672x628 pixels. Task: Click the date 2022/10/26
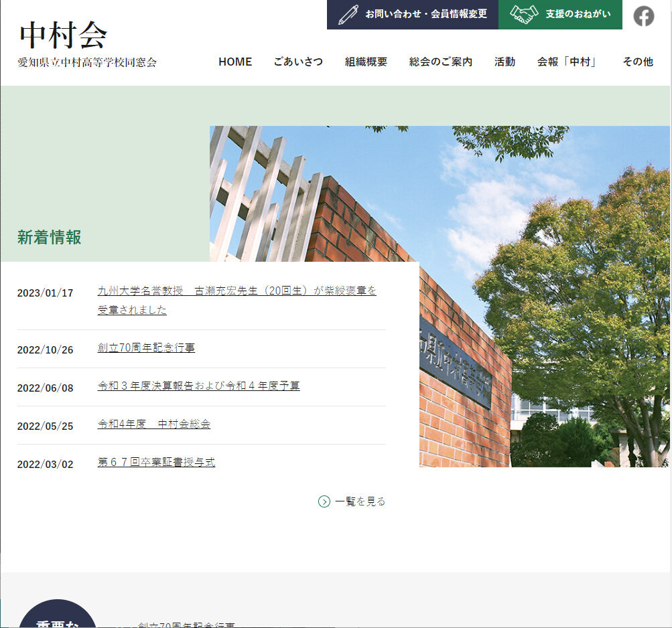[x=45, y=350]
